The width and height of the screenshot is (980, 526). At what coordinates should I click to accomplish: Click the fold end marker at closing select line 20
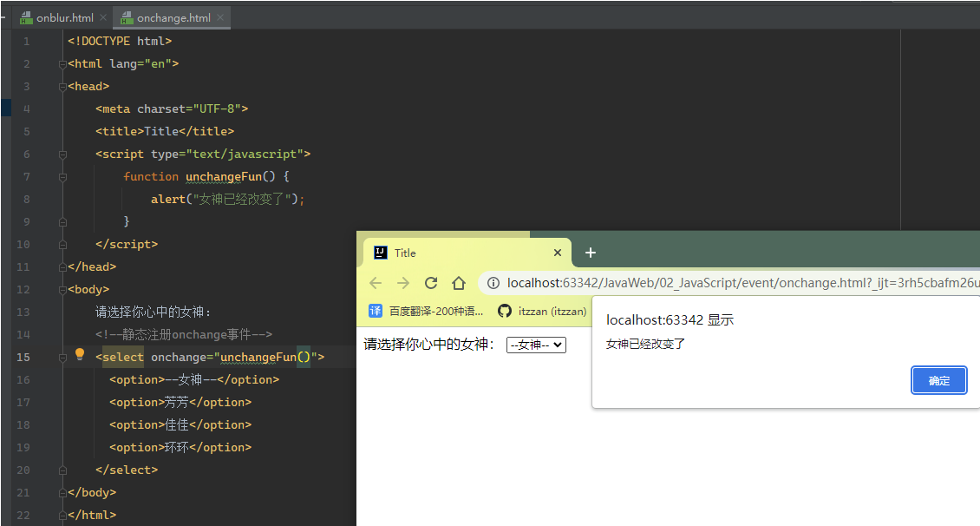click(x=62, y=470)
